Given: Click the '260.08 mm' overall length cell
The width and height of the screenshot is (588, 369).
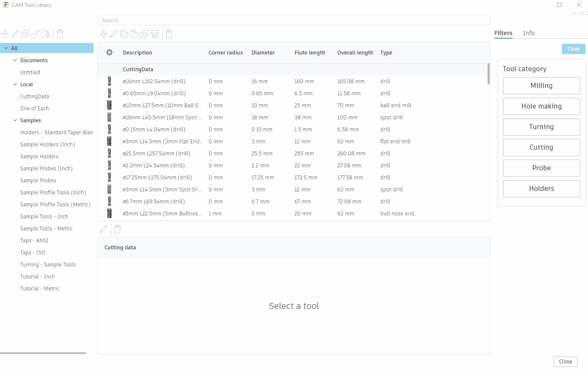Looking at the screenshot, I should (351, 153).
